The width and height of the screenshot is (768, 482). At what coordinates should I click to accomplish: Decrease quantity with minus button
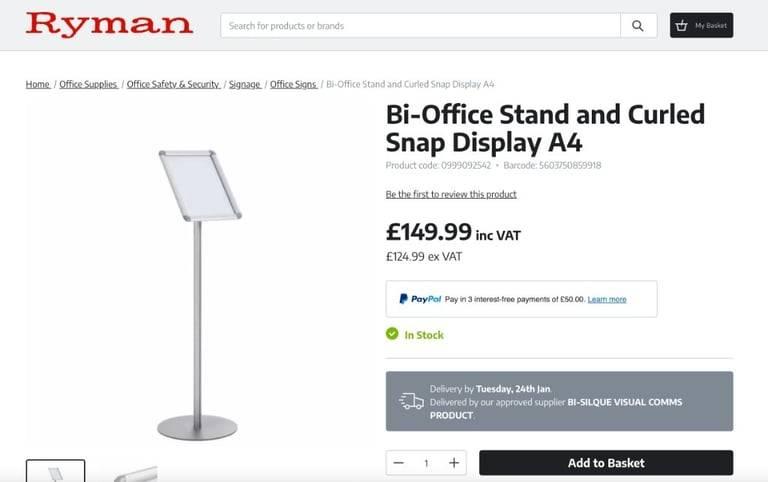(398, 463)
